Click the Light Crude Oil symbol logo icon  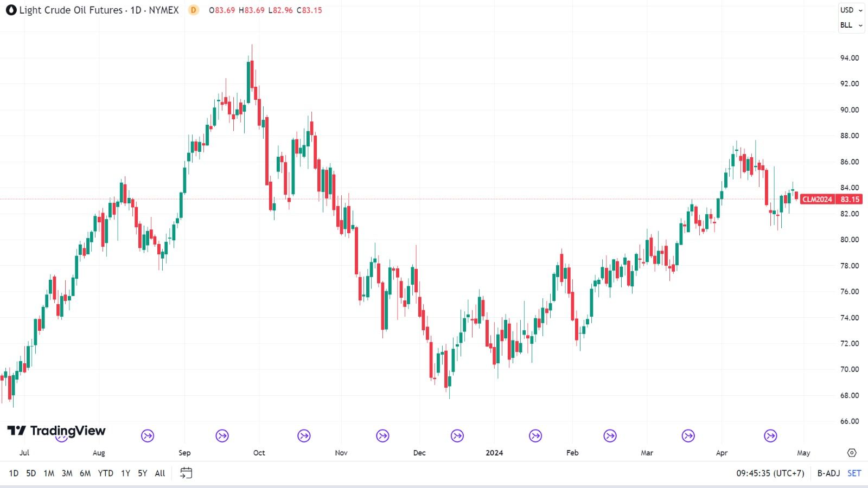[11, 10]
